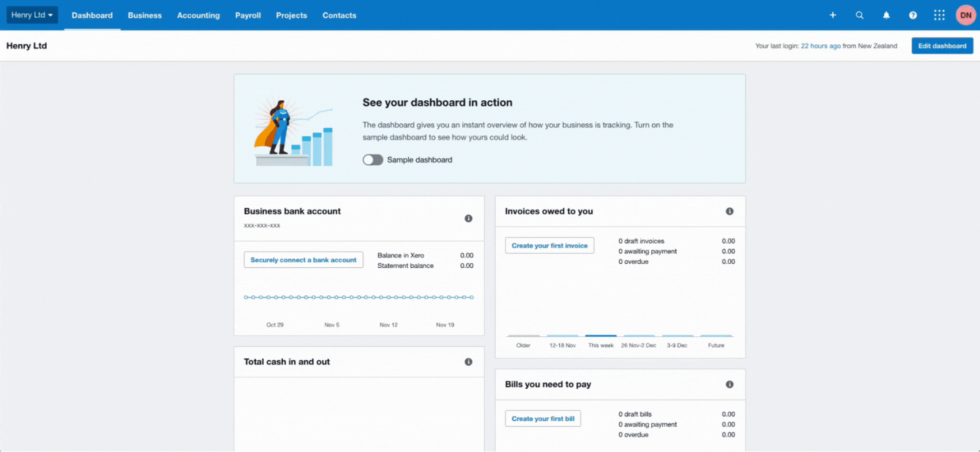Click See your dashboard in action heading
The width and height of the screenshot is (980, 452).
pos(437,102)
